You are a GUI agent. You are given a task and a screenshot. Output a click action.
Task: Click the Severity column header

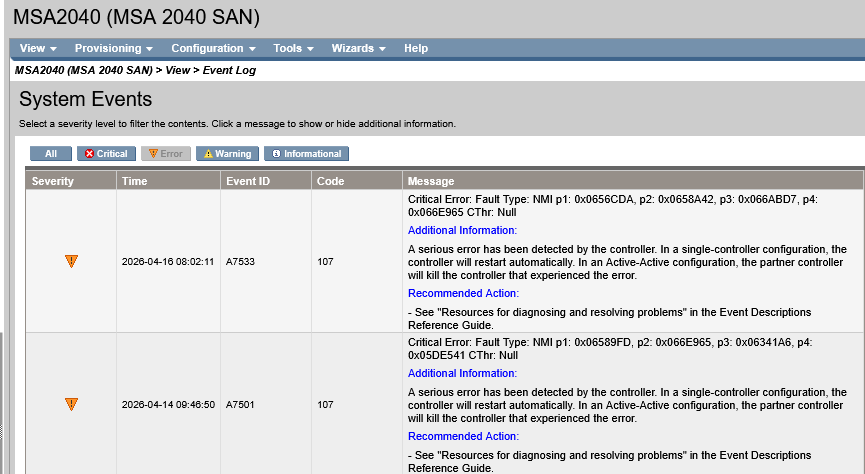(x=71, y=181)
